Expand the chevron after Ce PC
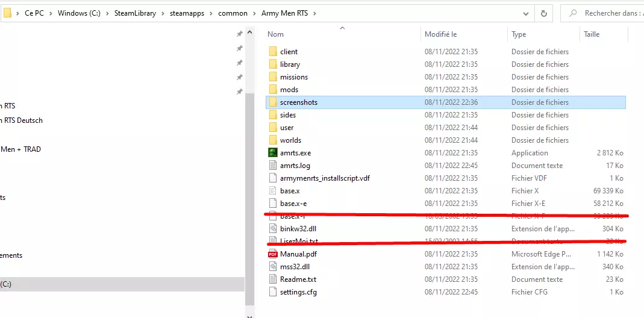644x318 pixels. [51, 14]
